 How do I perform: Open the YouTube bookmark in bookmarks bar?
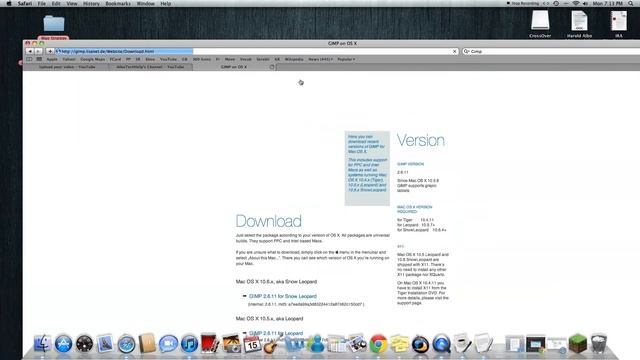(x=168, y=59)
